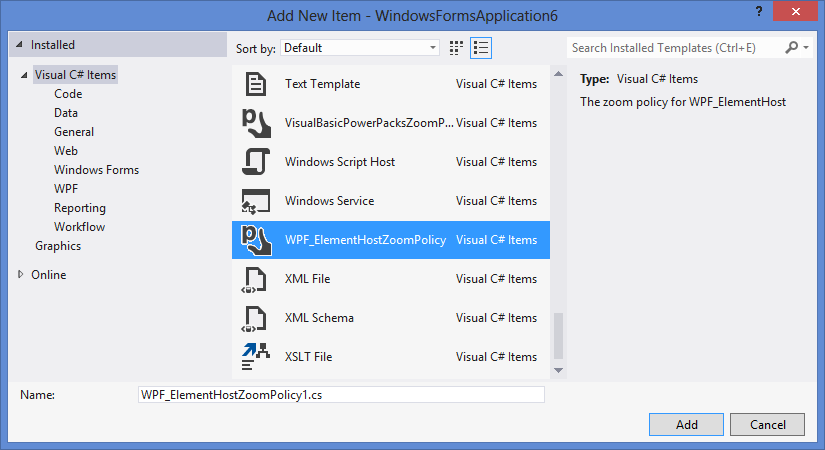The image size is (825, 450).
Task: Click the VisualBasicPowerPacksZoomPolicy template icon
Action: (x=256, y=123)
